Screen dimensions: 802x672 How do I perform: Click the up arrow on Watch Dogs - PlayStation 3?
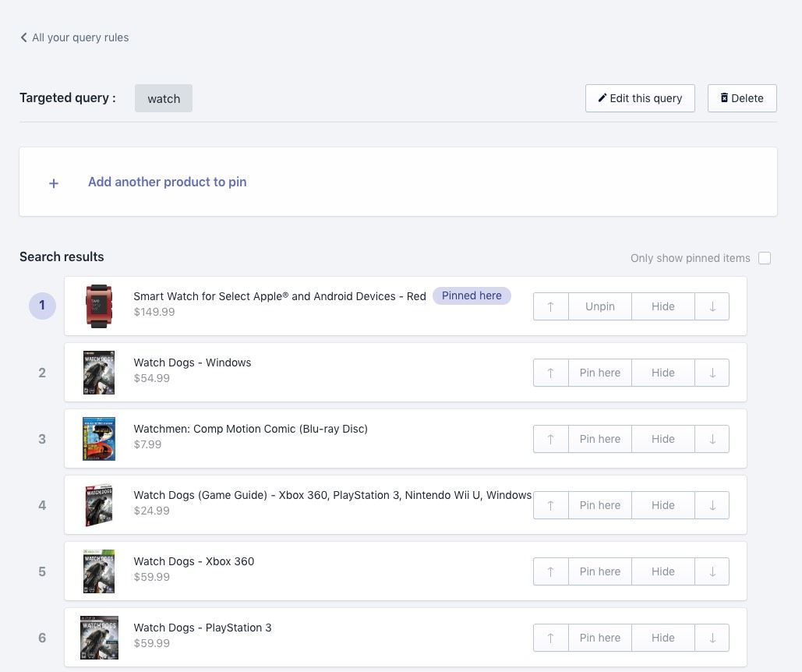pos(550,638)
